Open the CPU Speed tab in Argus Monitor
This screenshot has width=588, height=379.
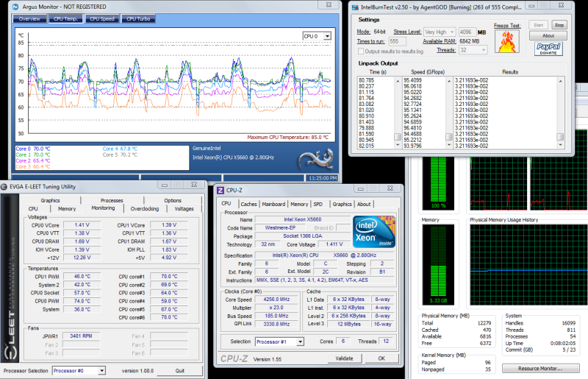click(x=102, y=19)
